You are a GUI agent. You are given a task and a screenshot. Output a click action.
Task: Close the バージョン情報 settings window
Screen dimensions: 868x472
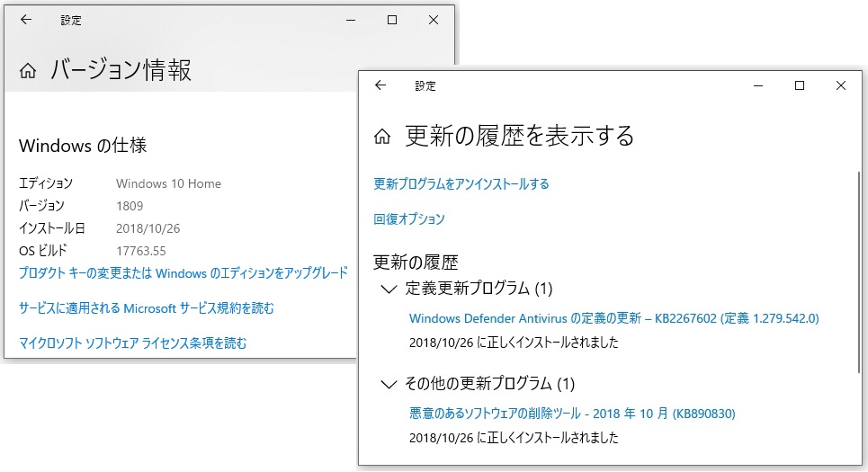(x=434, y=20)
